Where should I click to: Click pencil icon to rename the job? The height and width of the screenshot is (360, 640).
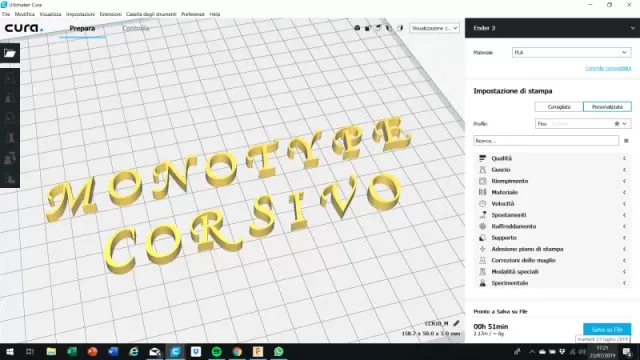click(456, 323)
